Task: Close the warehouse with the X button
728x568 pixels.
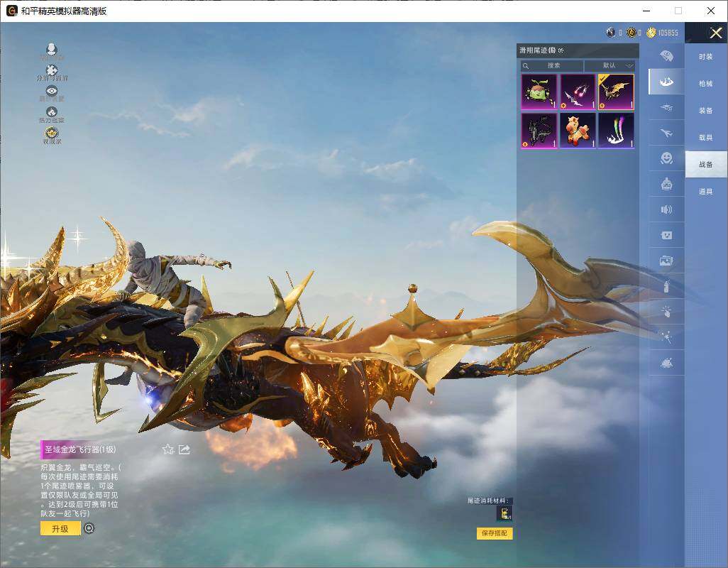Action: [715, 33]
